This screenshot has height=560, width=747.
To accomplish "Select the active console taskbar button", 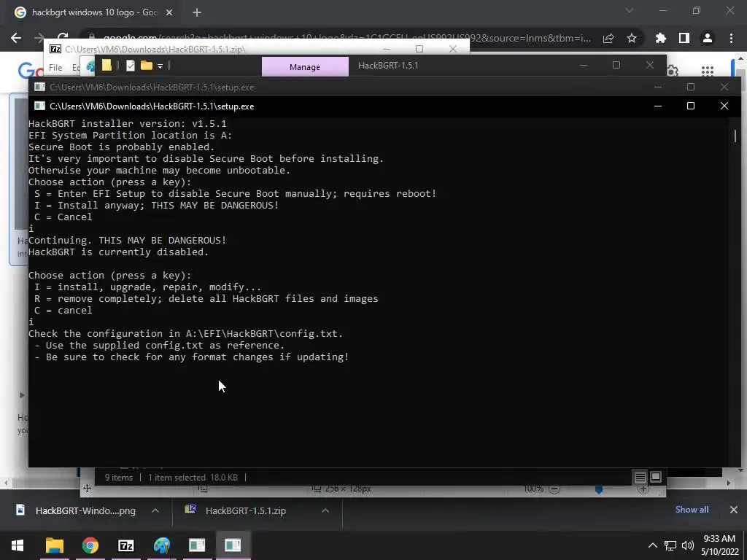I will point(233,545).
